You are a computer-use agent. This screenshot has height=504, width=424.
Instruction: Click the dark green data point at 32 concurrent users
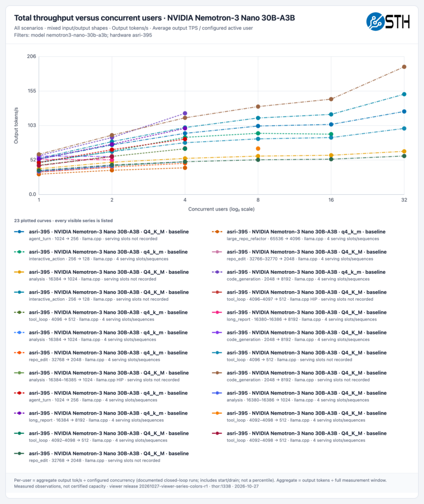coord(404,156)
